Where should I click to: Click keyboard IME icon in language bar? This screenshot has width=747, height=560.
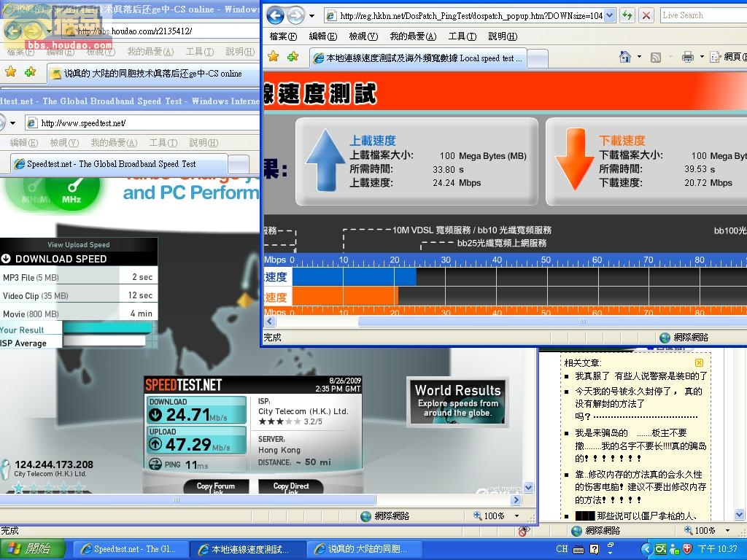pos(578,550)
